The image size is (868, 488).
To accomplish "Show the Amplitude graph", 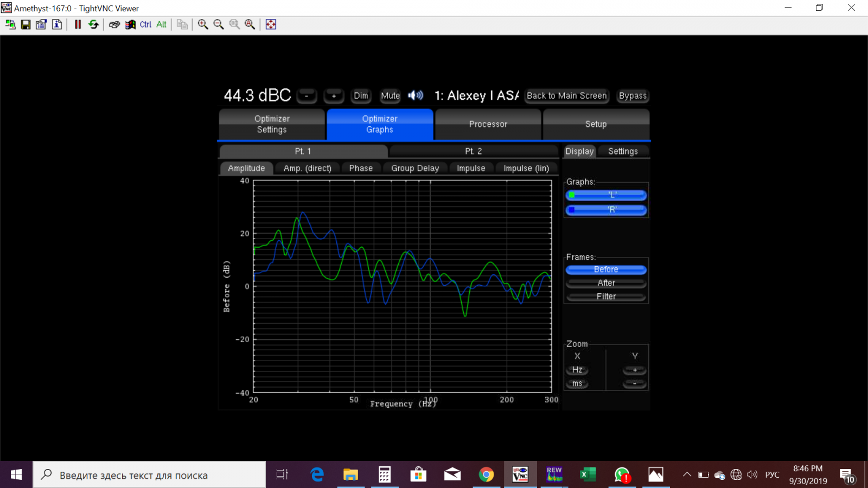I will 246,169.
